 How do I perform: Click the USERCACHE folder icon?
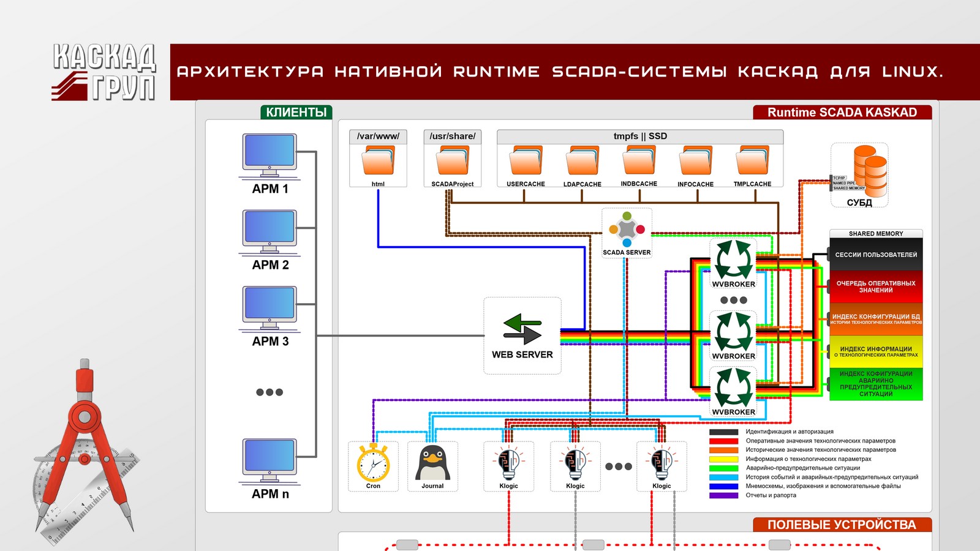pos(526,160)
